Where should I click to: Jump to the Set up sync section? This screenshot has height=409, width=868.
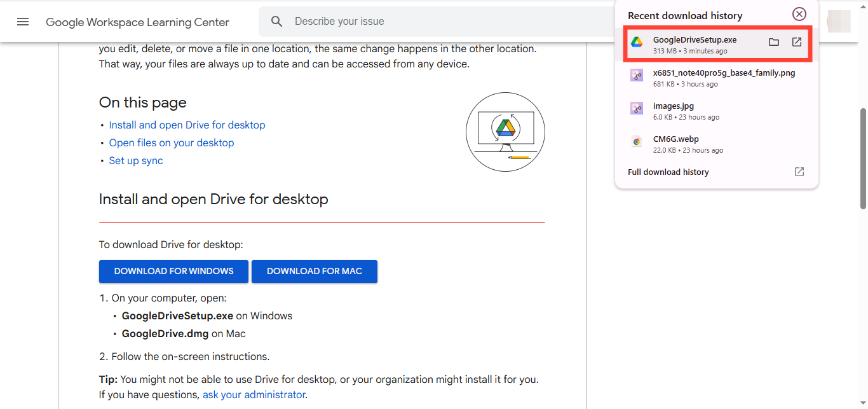tap(136, 161)
